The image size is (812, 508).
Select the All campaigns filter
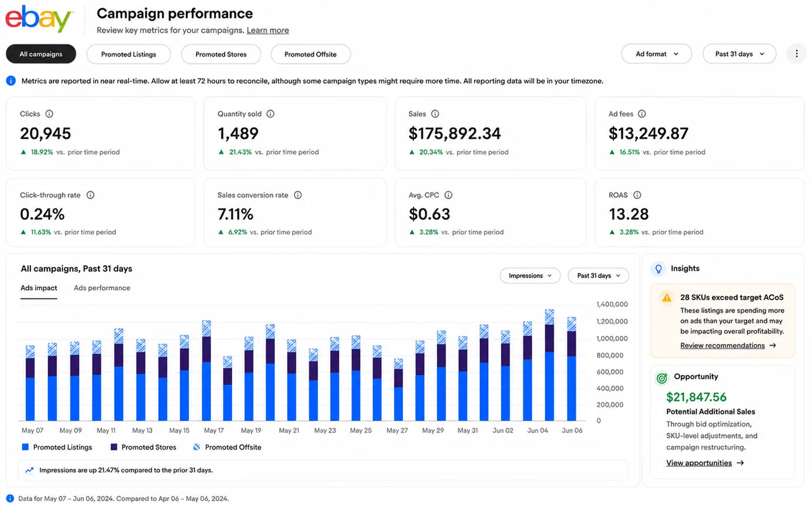41,54
